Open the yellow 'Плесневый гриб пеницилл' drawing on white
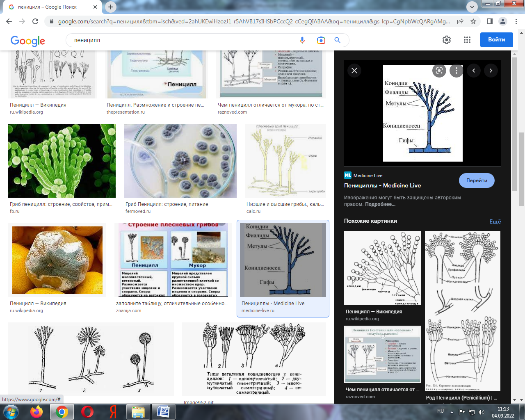This screenshot has width=525, height=420. 285,161
